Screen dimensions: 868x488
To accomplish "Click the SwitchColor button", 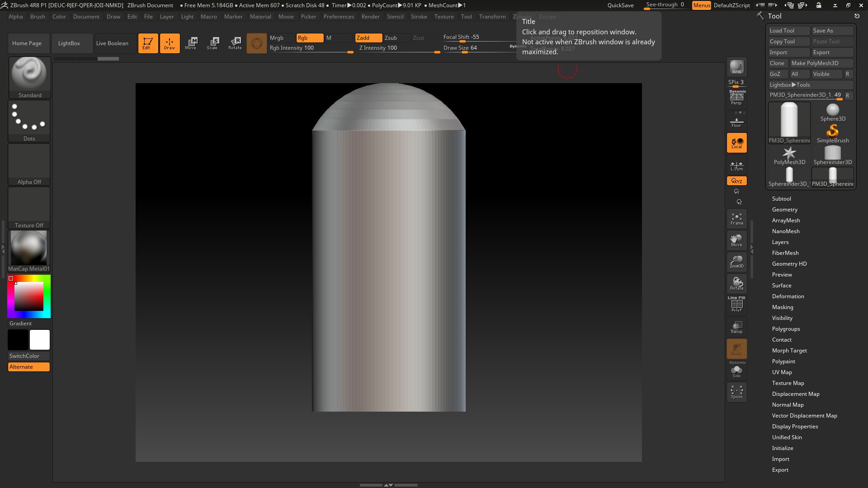I will click(x=29, y=356).
